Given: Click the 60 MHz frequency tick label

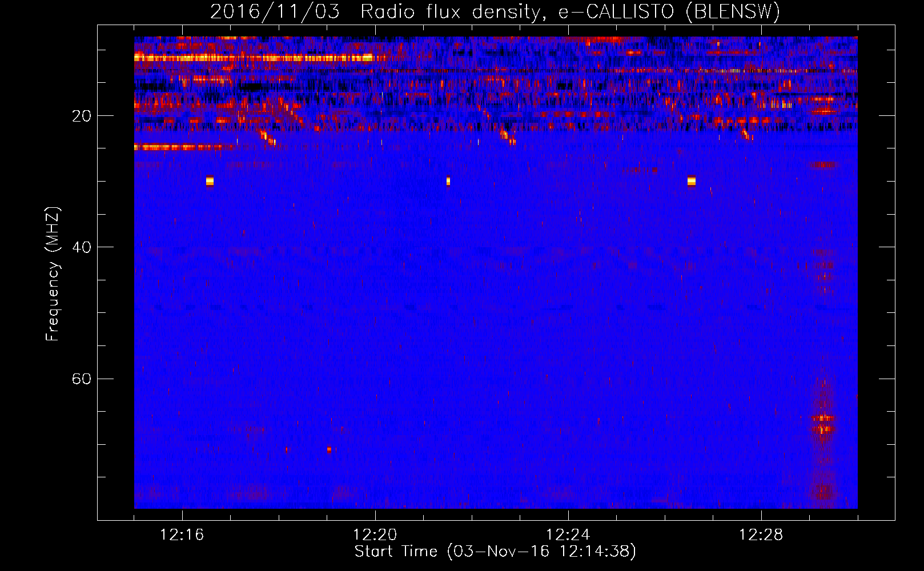Looking at the screenshot, I should 81,380.
